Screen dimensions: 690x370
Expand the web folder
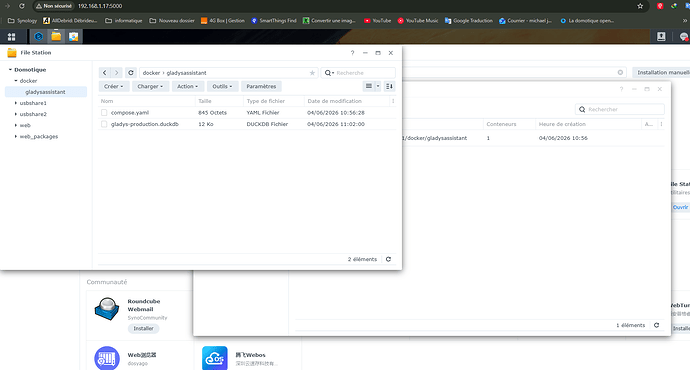(x=15, y=125)
